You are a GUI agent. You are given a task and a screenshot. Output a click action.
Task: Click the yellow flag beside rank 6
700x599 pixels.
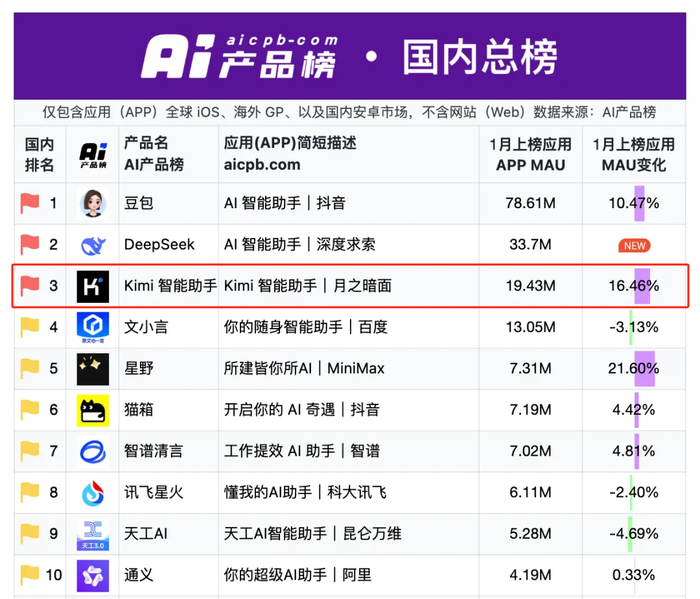[30, 409]
